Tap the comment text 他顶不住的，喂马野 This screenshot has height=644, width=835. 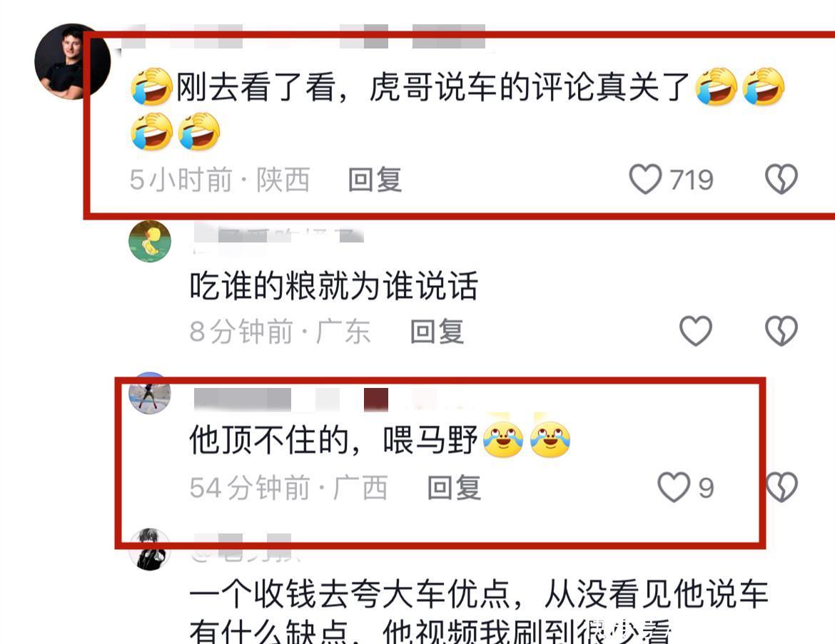click(x=334, y=440)
